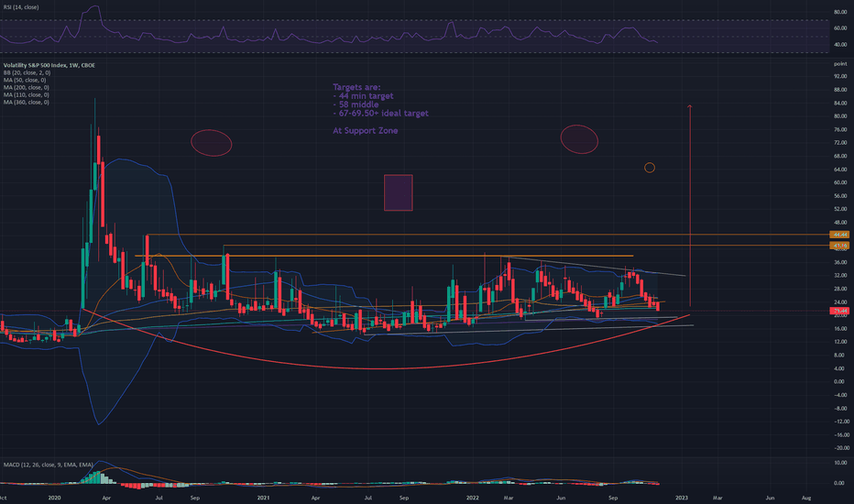
Task: Select the RSI (14, close) indicator legend
Action: point(21,7)
